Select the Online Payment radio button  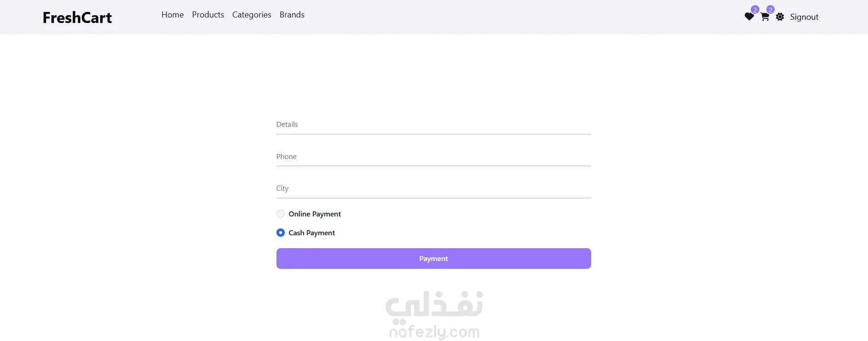pos(281,214)
